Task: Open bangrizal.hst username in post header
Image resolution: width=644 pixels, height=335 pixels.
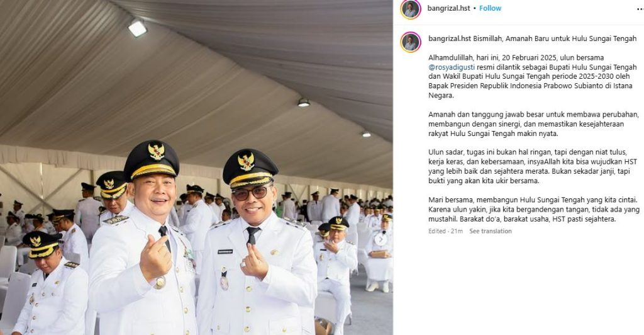Action: [x=448, y=8]
